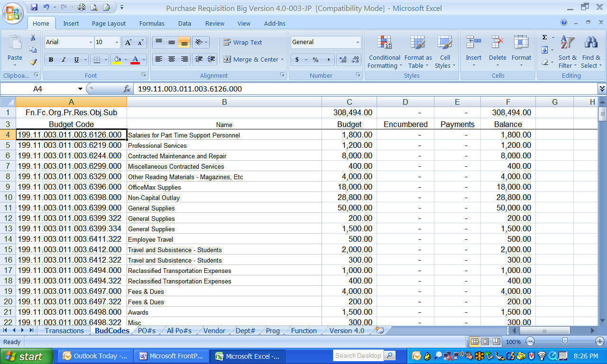Apply Comma Style number format
This screenshot has height=364, width=607.
[x=328, y=60]
